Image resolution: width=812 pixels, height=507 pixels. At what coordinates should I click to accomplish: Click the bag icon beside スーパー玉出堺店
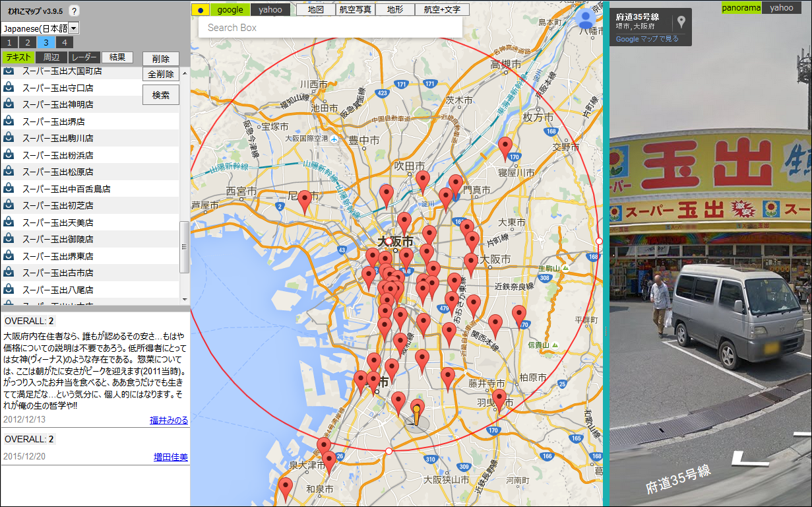[x=9, y=121]
